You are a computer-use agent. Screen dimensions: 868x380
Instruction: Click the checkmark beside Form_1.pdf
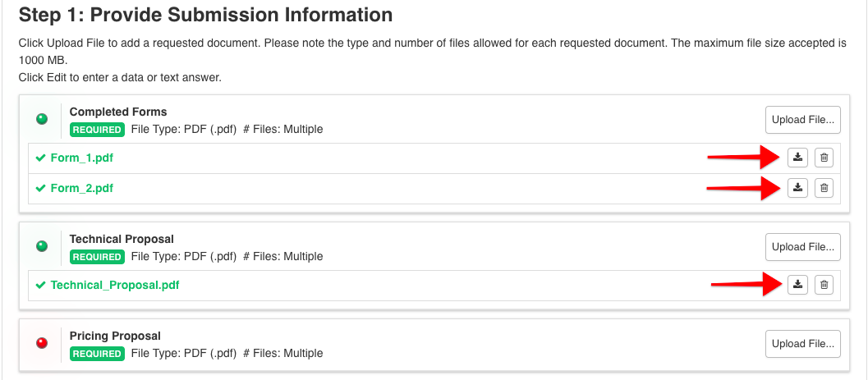click(x=40, y=158)
